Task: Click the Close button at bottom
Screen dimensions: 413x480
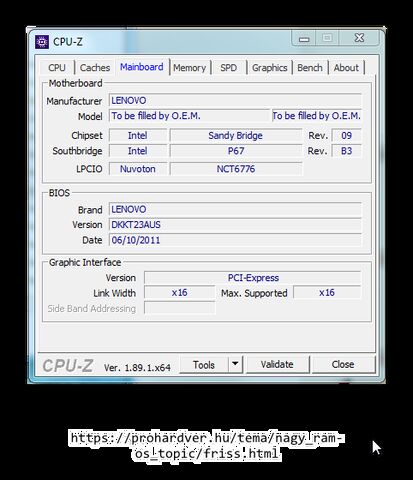Action: click(343, 364)
